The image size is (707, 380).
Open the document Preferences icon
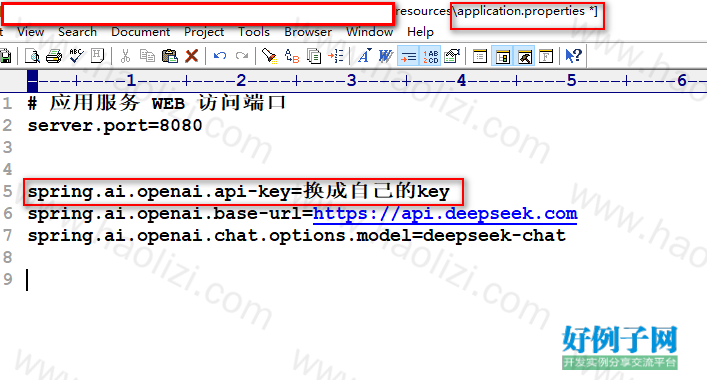click(x=452, y=56)
